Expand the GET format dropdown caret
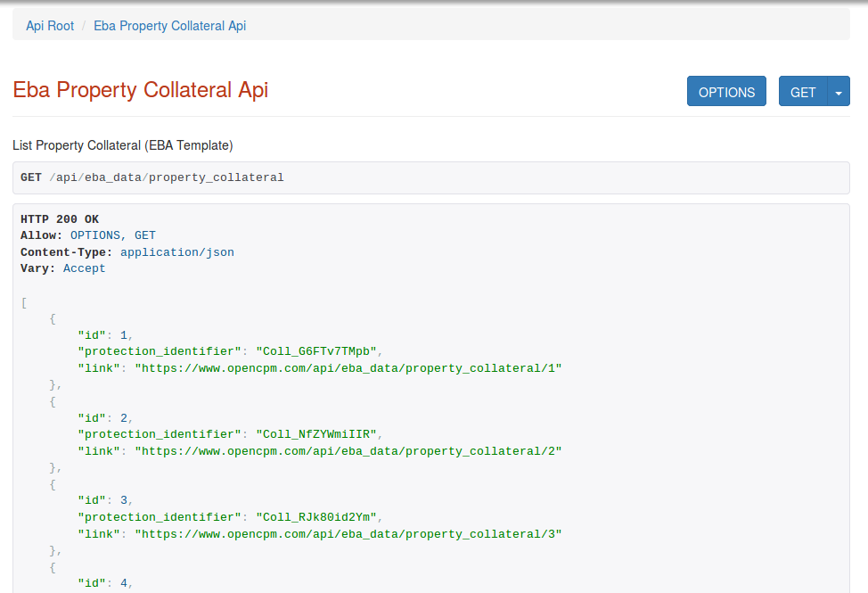868x593 pixels. pos(839,92)
